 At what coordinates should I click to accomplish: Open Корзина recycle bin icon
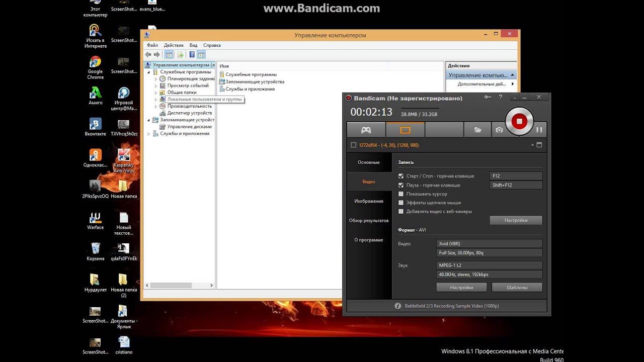(95, 251)
